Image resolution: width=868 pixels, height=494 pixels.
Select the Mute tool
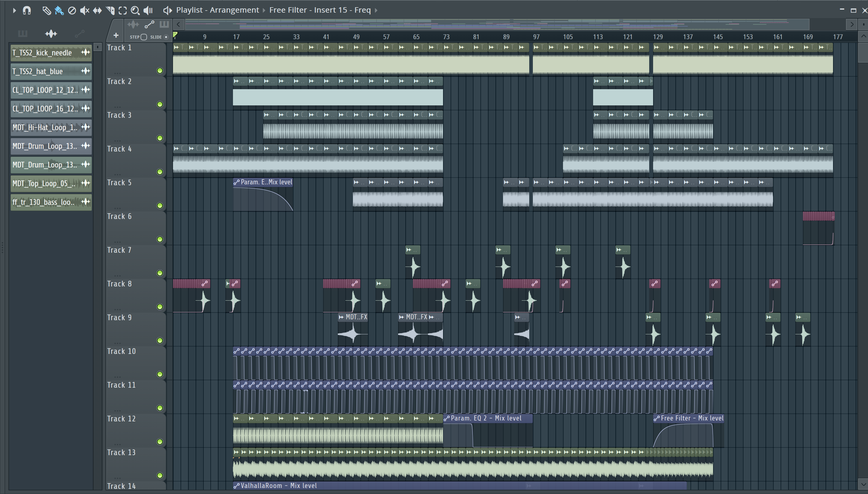84,11
